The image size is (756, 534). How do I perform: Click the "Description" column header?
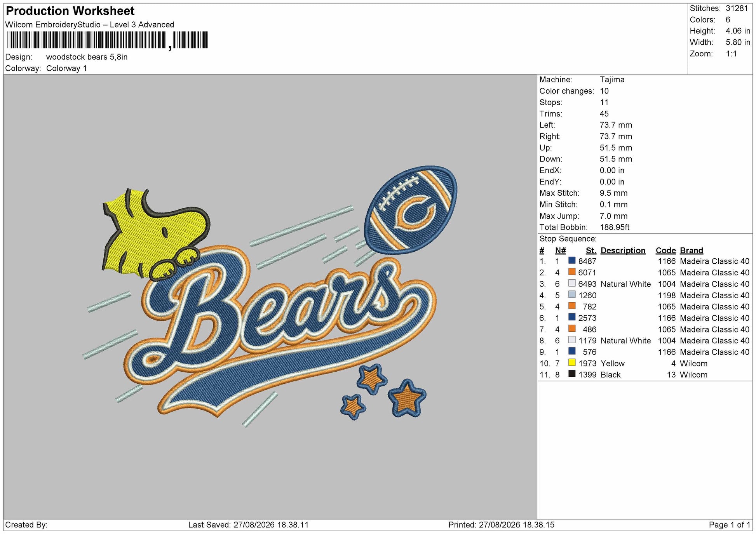(623, 250)
